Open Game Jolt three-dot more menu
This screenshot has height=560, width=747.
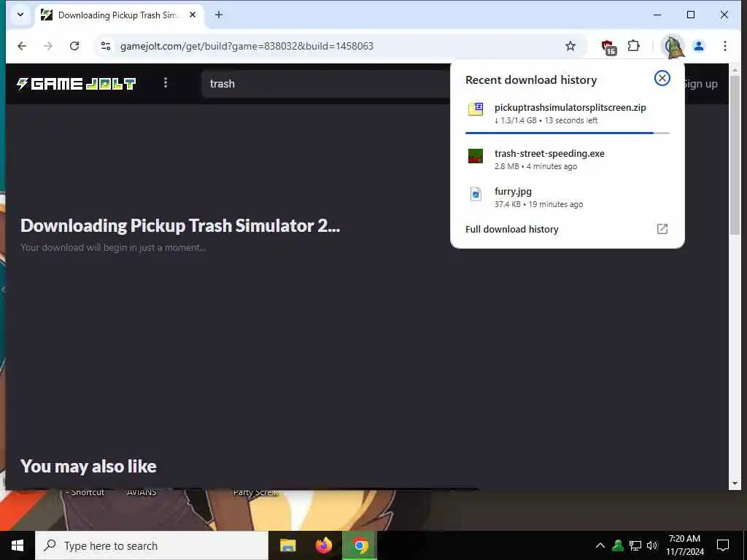166,83
